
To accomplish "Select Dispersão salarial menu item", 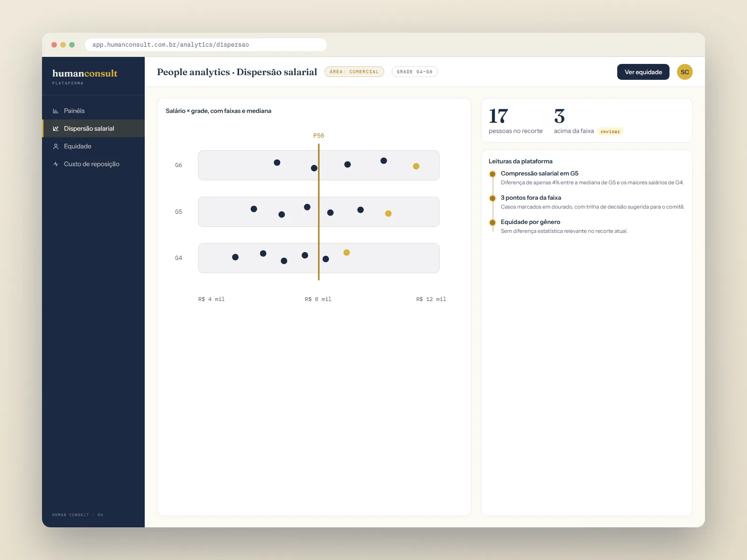I will pos(93,128).
